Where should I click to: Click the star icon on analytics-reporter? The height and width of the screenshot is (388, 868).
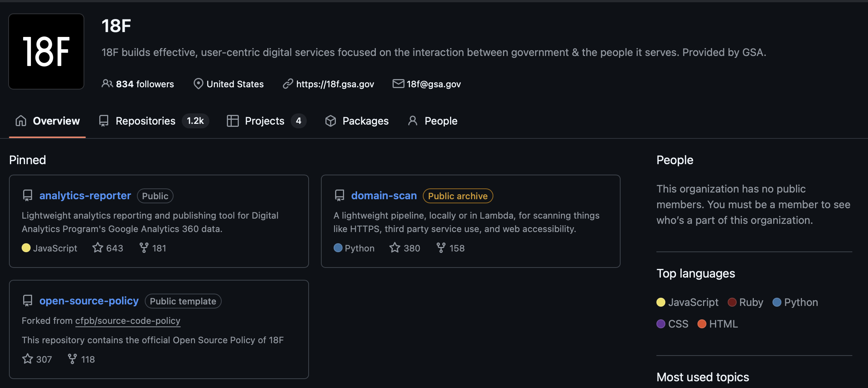[x=98, y=248]
